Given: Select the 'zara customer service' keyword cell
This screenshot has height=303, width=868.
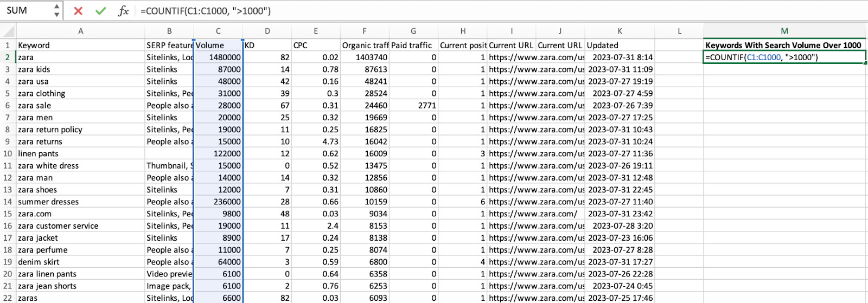Looking at the screenshot, I should 80,225.
